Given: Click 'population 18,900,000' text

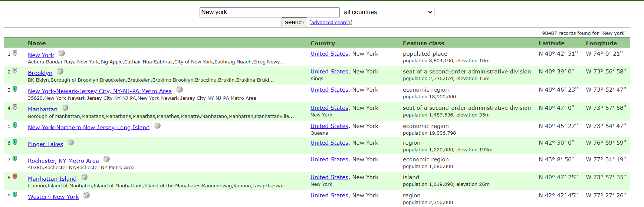Looking at the screenshot, I should (430, 97).
